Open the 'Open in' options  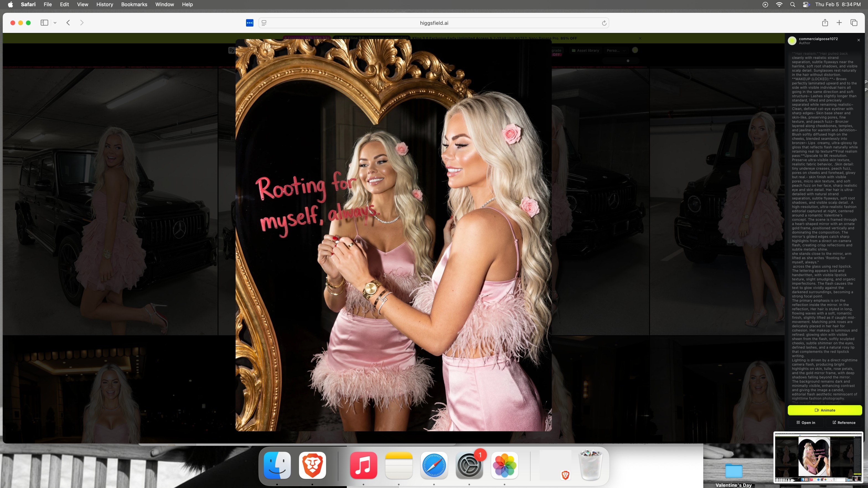point(806,422)
